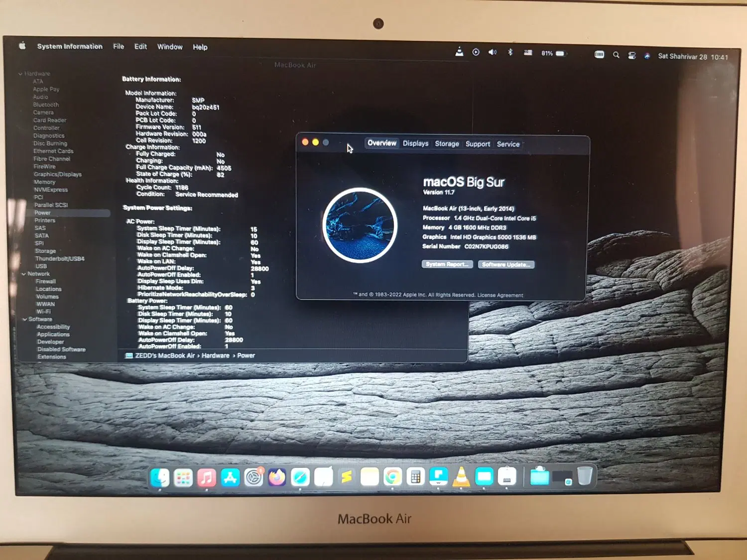The height and width of the screenshot is (560, 747).
Task: Click the System Report... button
Action: 447,264
